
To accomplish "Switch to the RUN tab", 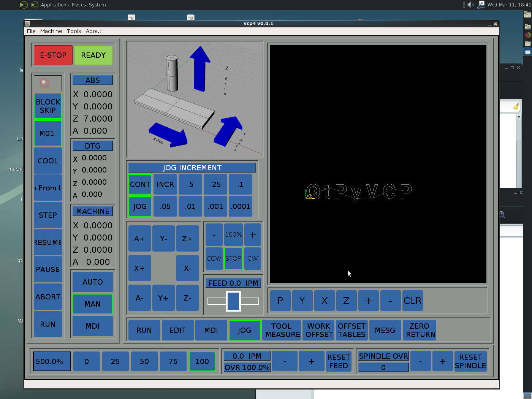I will click(x=144, y=330).
